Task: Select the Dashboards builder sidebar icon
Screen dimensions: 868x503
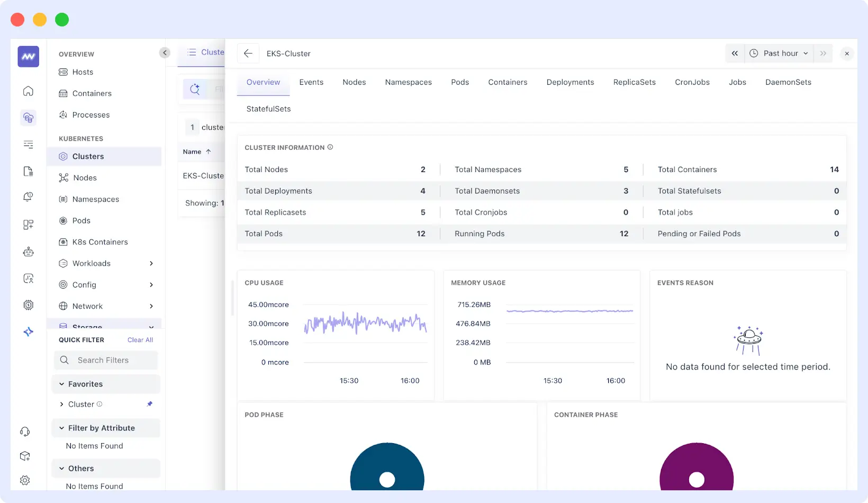Action: (x=28, y=224)
